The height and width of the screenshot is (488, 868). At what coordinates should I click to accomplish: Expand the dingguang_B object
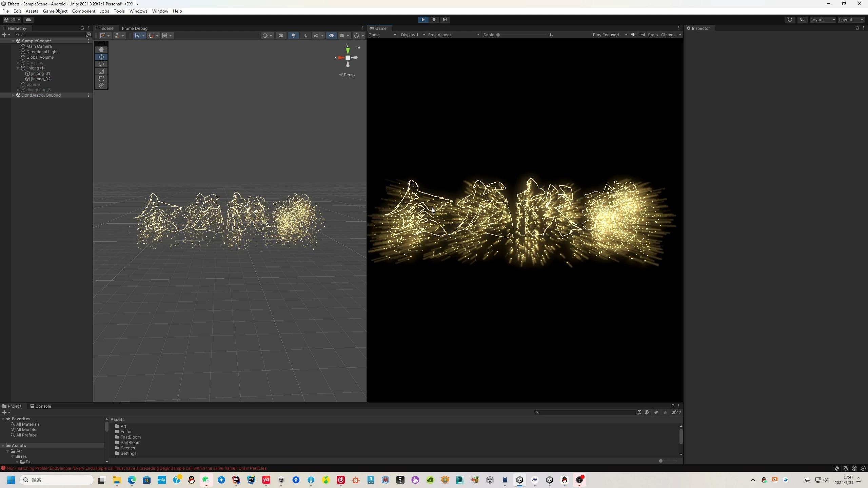(x=18, y=90)
